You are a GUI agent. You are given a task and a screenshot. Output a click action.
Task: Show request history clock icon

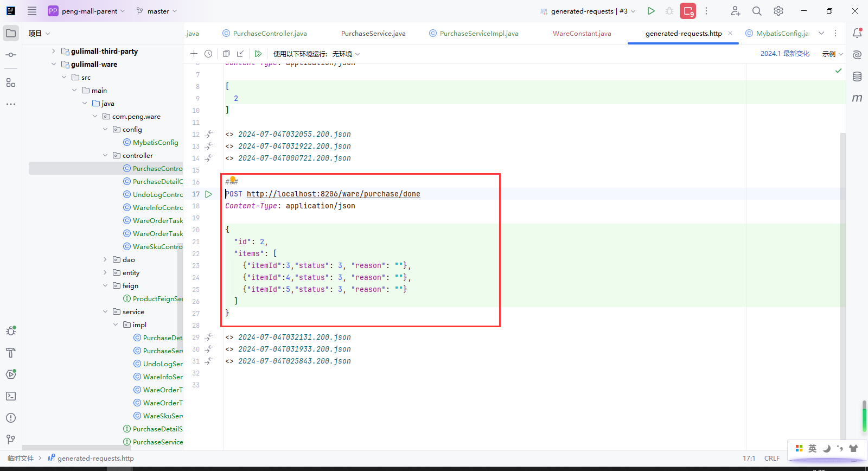208,54
